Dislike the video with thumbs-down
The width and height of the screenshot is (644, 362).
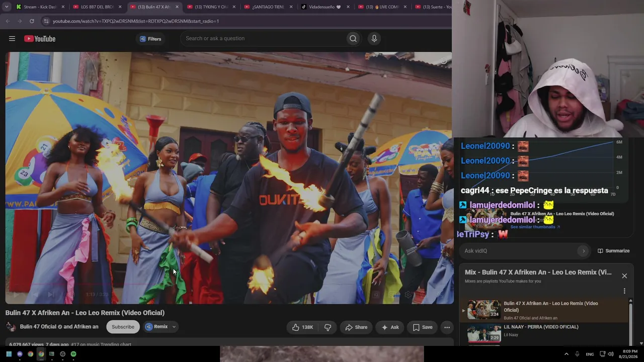click(x=328, y=327)
